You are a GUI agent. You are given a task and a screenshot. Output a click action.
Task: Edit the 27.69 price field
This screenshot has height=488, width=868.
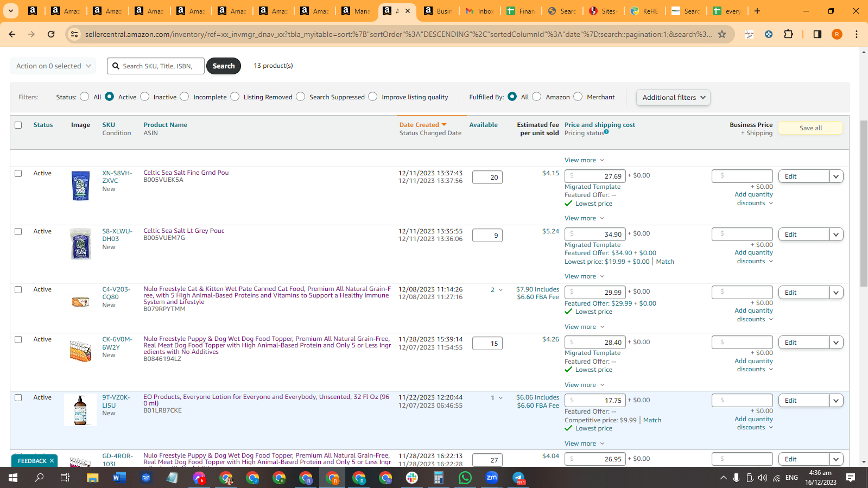tap(595, 176)
